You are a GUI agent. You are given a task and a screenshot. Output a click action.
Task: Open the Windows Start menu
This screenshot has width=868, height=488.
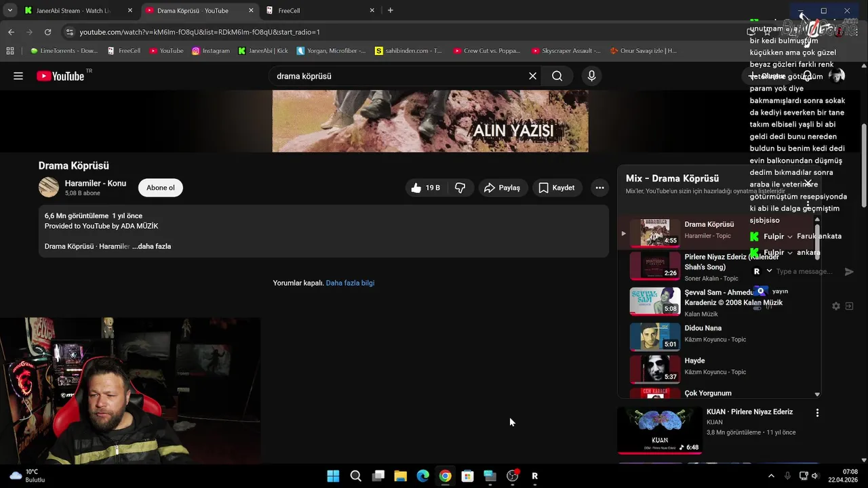coord(333,476)
